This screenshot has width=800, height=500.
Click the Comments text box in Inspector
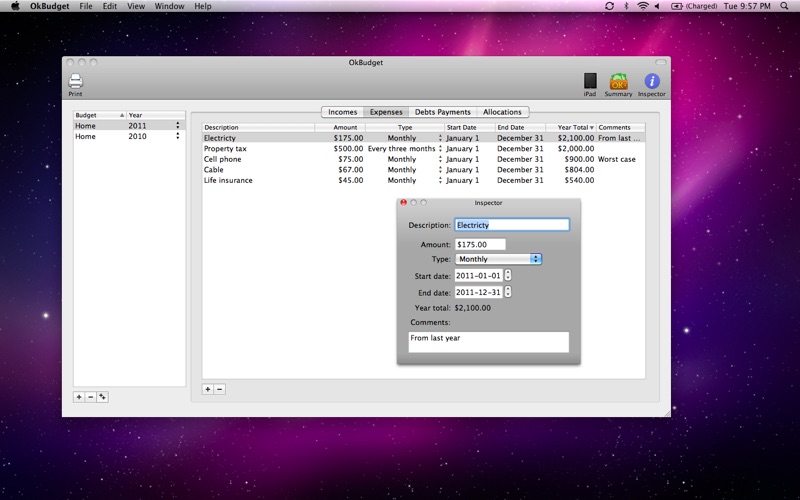tap(488, 342)
